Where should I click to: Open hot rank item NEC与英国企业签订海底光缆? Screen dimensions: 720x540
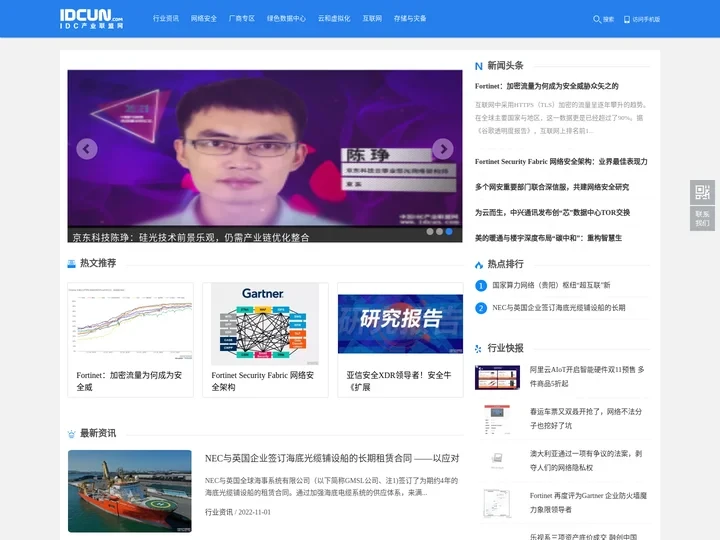coord(559,308)
